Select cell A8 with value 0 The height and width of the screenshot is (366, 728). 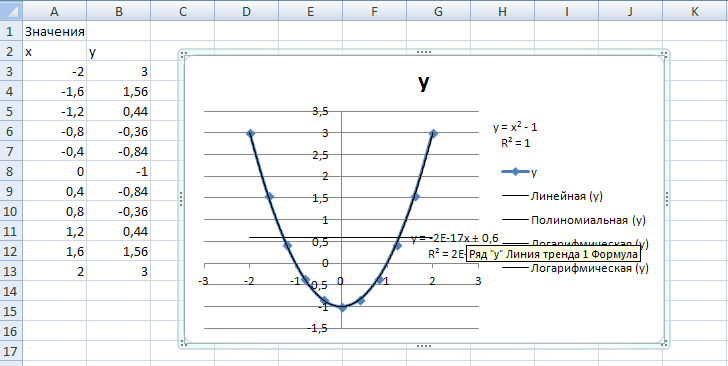(54, 172)
